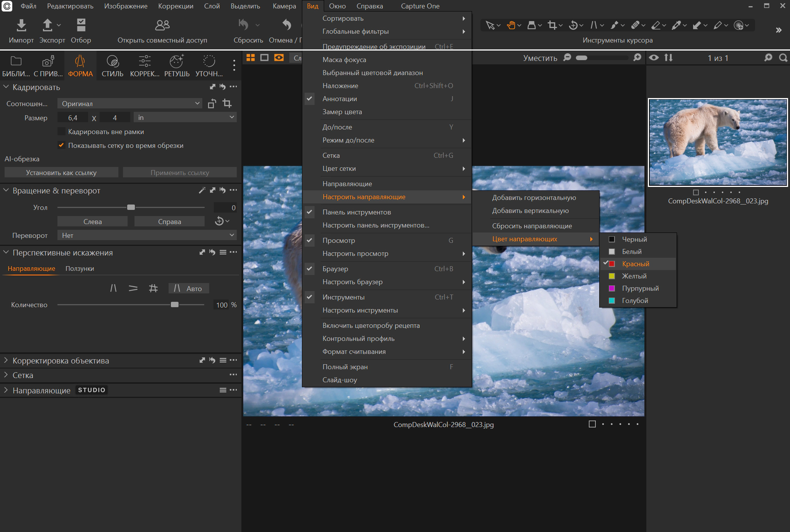Uncheck Показывать сетку во время обрезки
790x532 pixels.
(61, 145)
